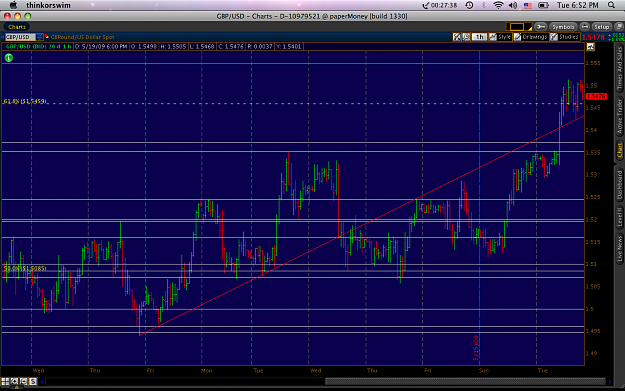Click the grid layout icon at bottom left

5,381
